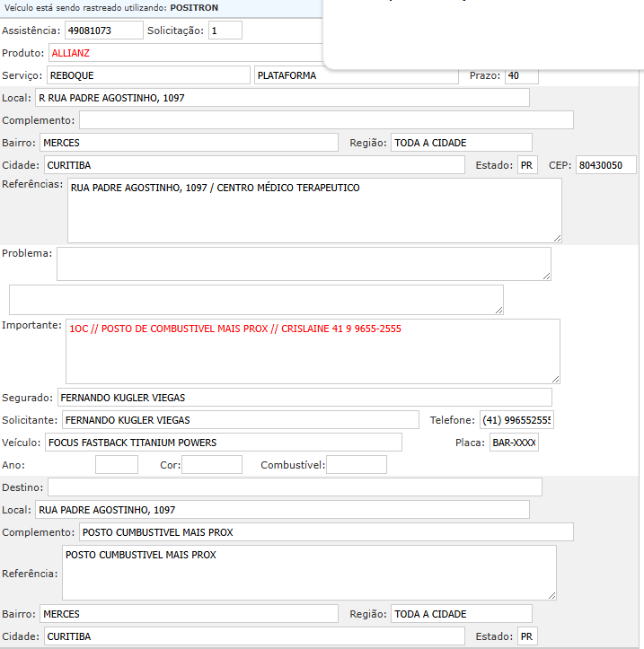Click the Assistência number field
The image size is (644, 649).
coord(103,31)
